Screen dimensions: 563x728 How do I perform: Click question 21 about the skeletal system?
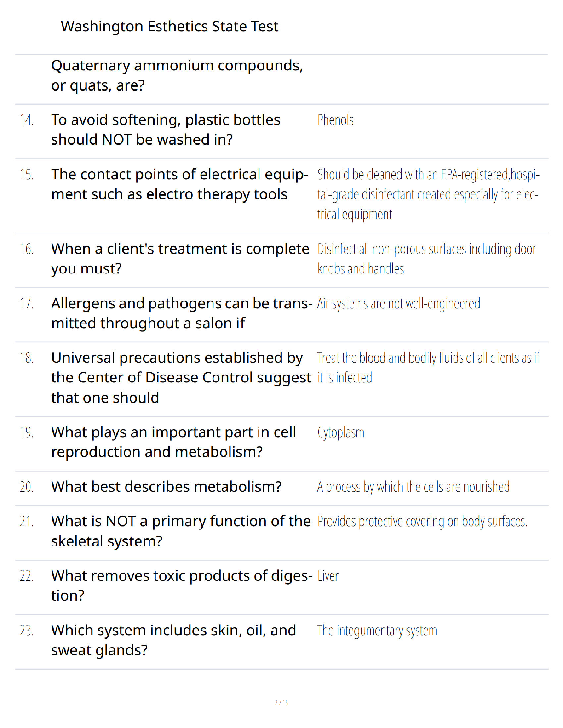pyautogui.click(x=181, y=531)
